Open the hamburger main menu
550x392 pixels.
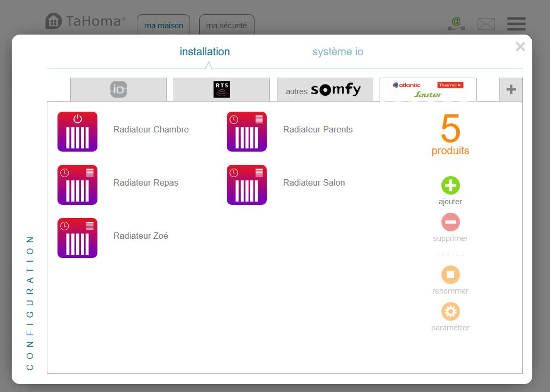[516, 24]
